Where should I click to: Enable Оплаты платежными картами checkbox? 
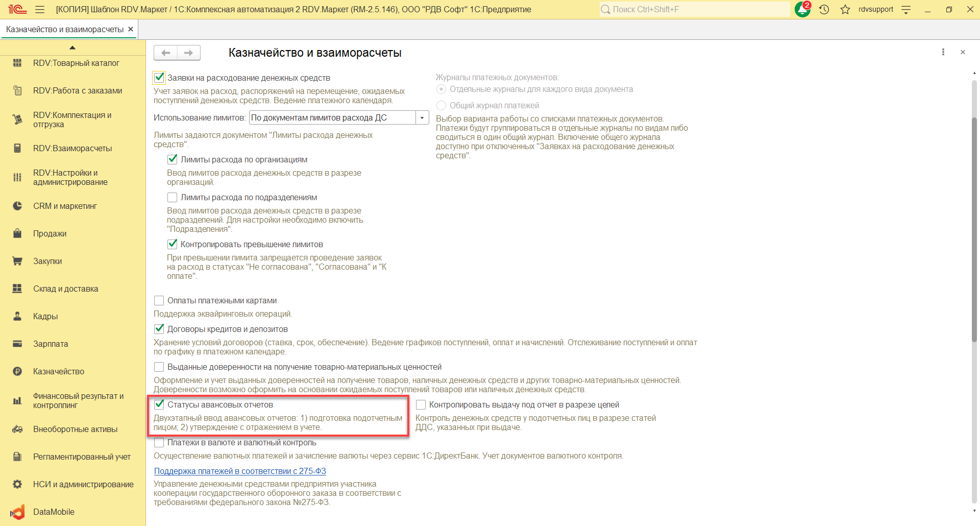[159, 300]
